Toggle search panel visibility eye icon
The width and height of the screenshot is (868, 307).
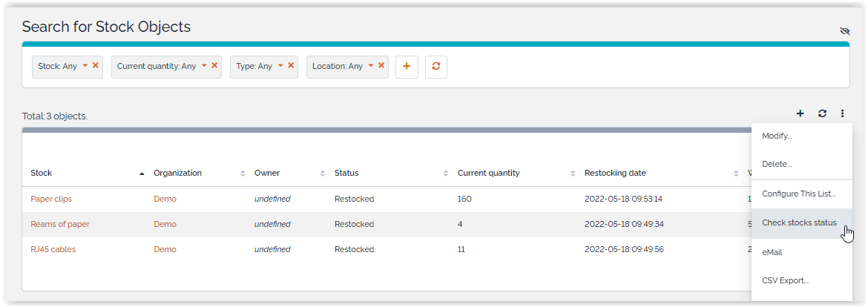pos(844,31)
